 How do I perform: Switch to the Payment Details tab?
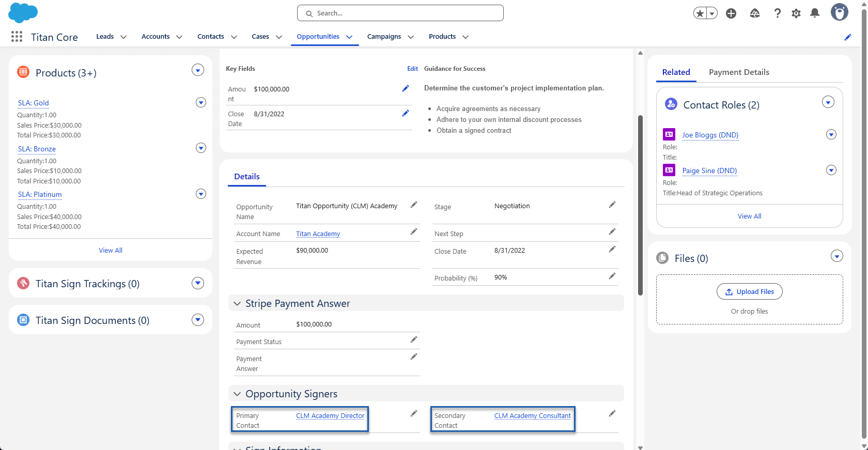point(738,72)
